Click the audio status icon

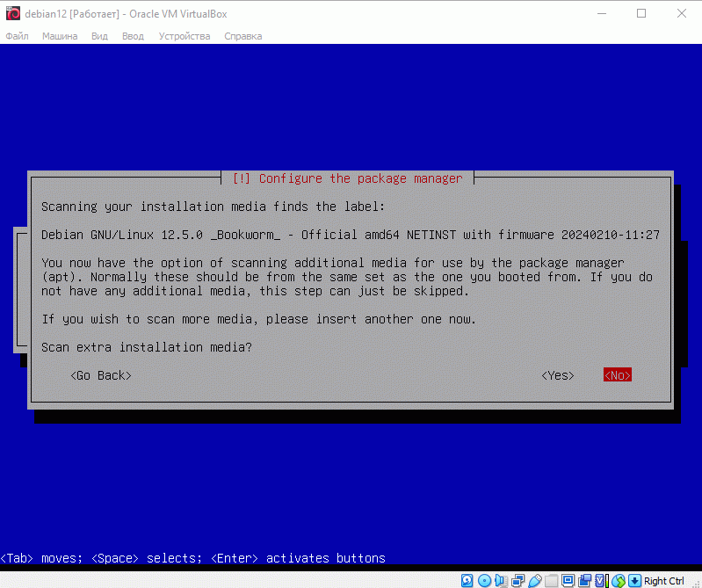coord(501,581)
